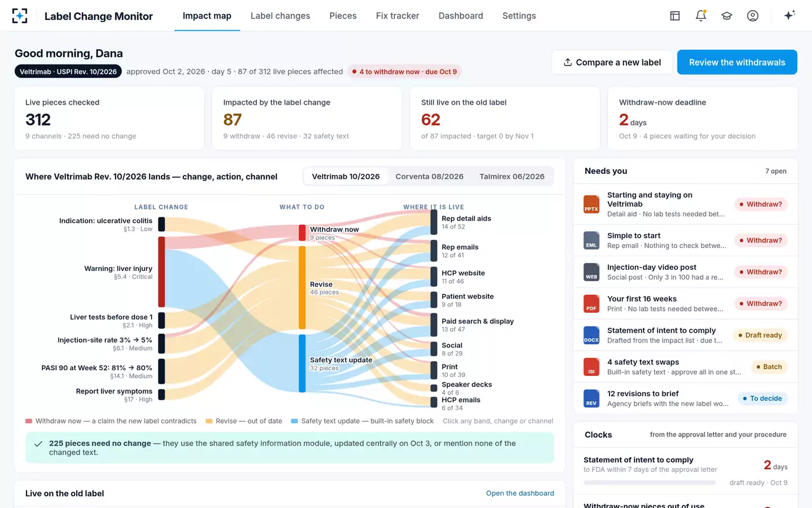The image size is (812, 508).
Task: Open the Impacted by the label change card
Action: (x=307, y=119)
